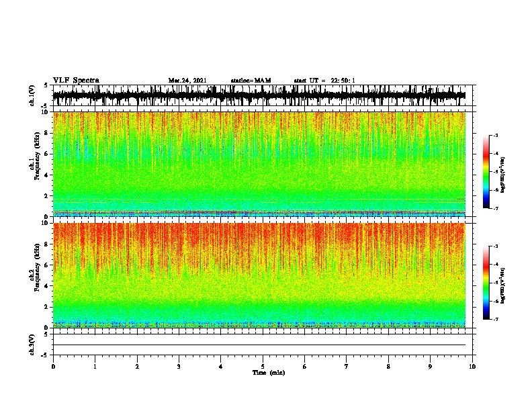The image size is (532, 411).
Task: Select the start UT time "22:50: 1"
Action: [x=343, y=81]
